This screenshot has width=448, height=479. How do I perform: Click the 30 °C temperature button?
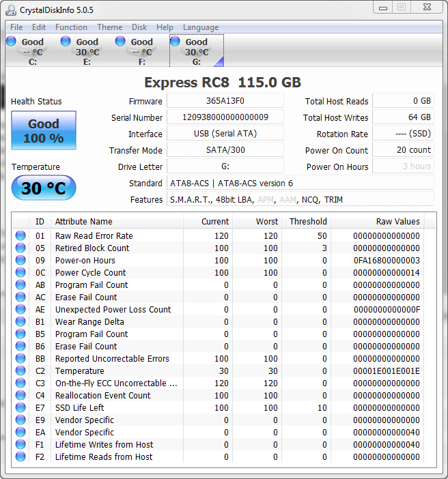(44, 188)
